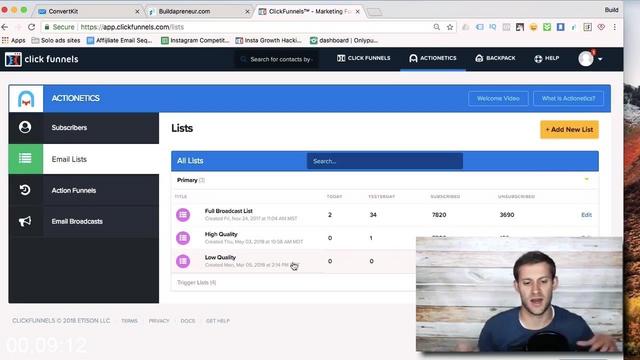Click the Docs footer link

[188, 321]
